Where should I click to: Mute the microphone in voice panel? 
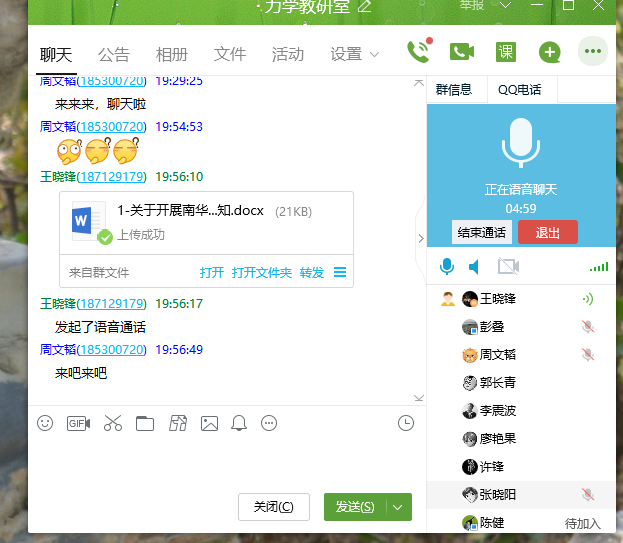[x=447, y=266]
